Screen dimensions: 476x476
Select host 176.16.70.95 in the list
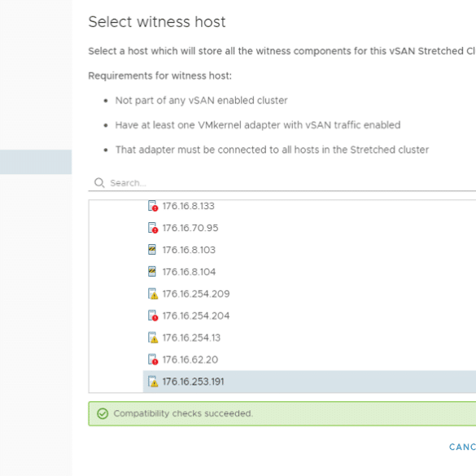[190, 228]
